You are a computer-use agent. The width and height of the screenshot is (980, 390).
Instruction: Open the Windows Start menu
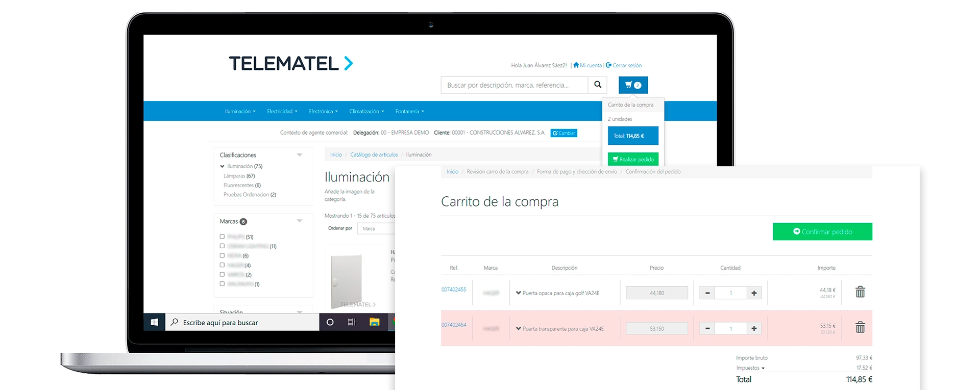coord(154,322)
